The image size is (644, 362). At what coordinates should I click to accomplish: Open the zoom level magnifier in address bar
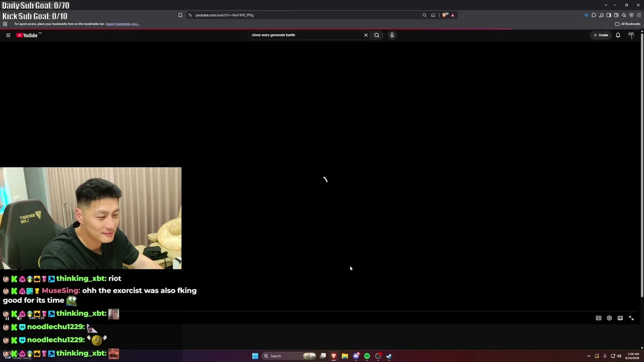(x=425, y=15)
